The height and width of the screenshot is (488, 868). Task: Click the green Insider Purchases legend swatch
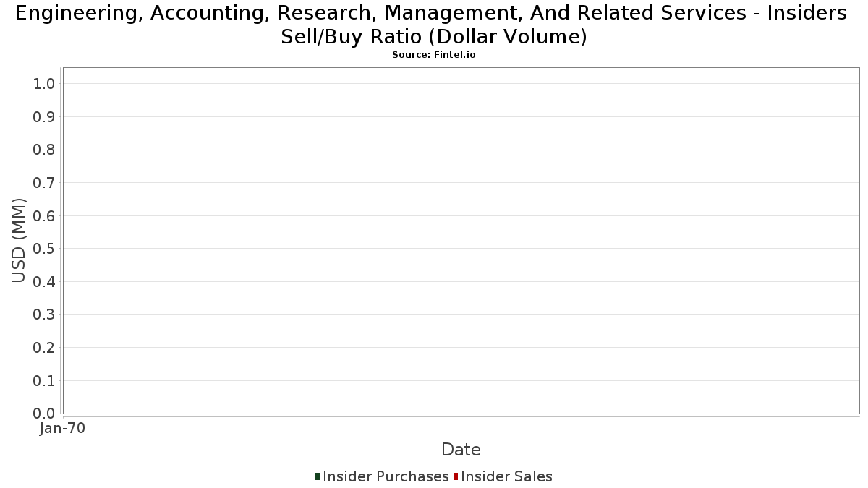pyautogui.click(x=318, y=476)
